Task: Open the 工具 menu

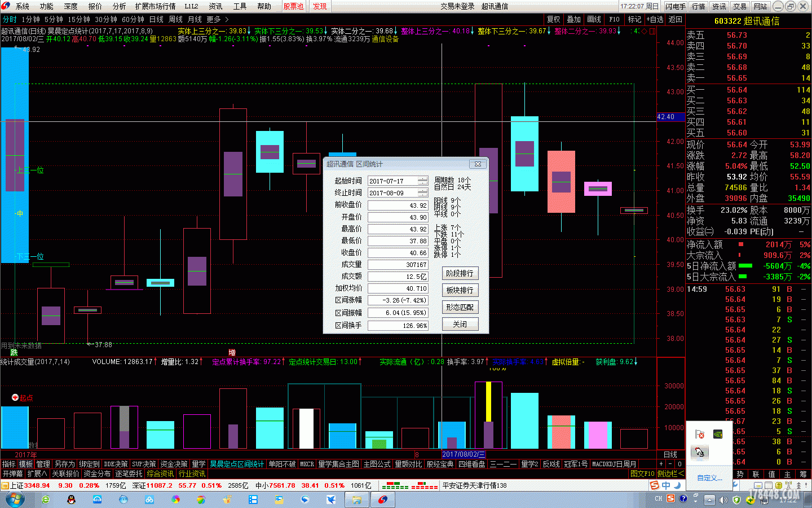Action: [240, 6]
